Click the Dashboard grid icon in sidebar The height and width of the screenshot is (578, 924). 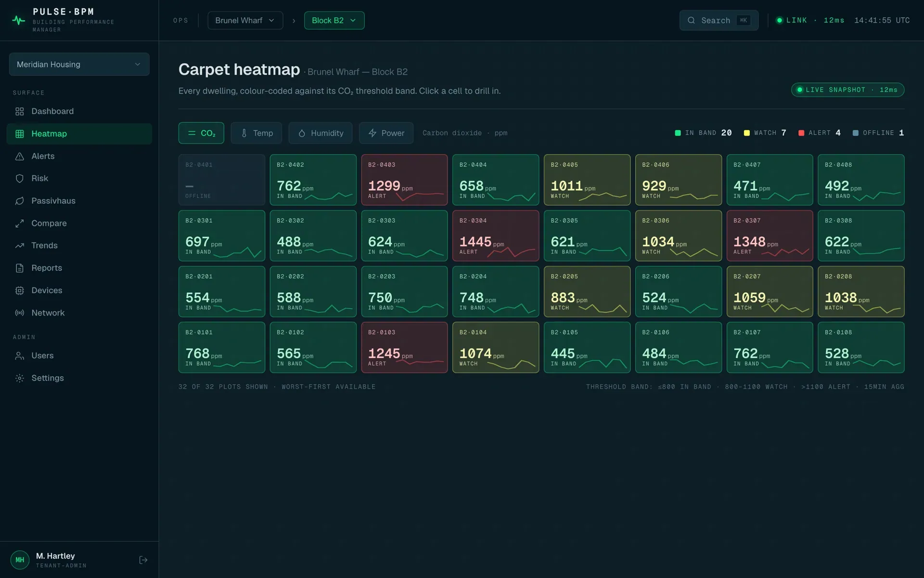(x=20, y=111)
